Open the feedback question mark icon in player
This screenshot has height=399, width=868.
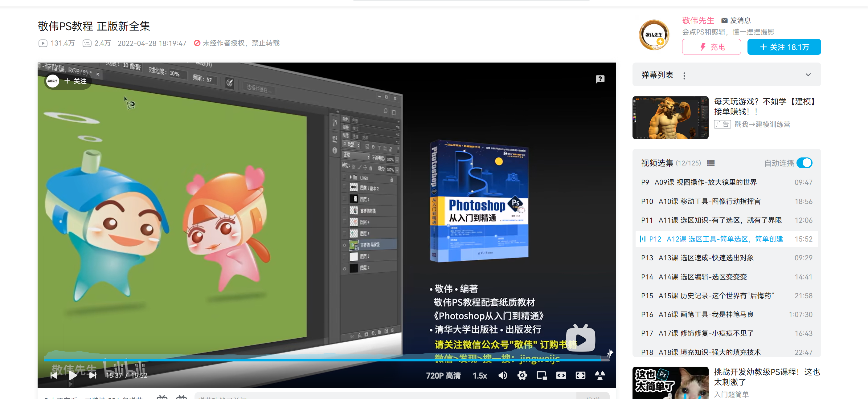click(600, 79)
